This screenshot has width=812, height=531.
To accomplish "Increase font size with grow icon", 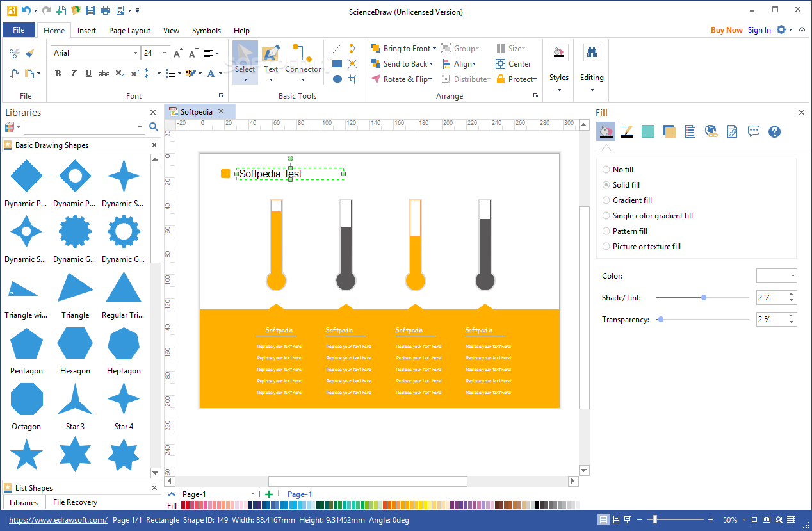I will pos(178,53).
